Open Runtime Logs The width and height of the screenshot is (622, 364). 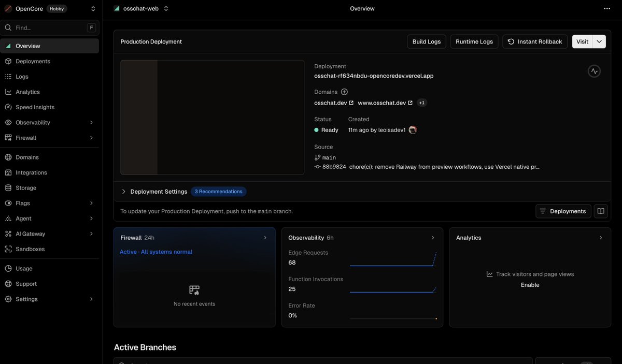pyautogui.click(x=474, y=41)
